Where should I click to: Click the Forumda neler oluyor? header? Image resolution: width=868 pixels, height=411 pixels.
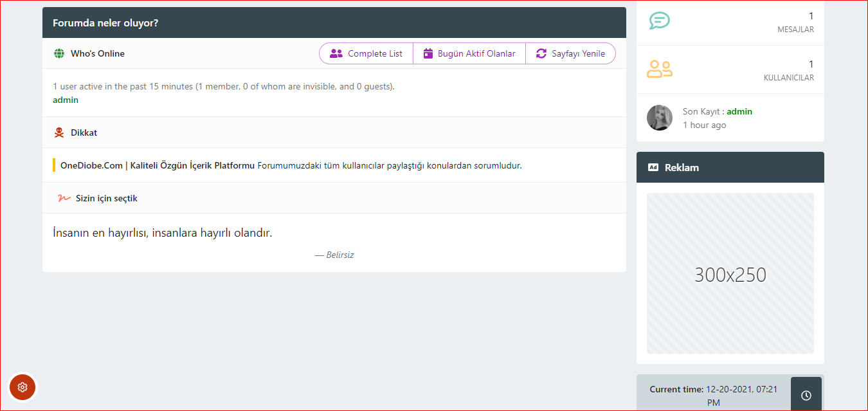click(x=105, y=23)
